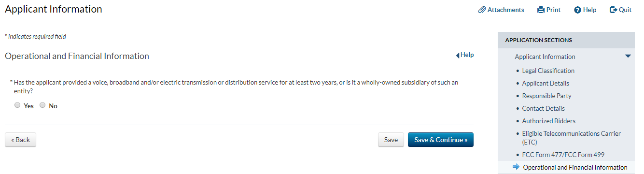Click the blue arrow beside Operational and Financial Information
The image size is (644, 174).
pos(516,167)
